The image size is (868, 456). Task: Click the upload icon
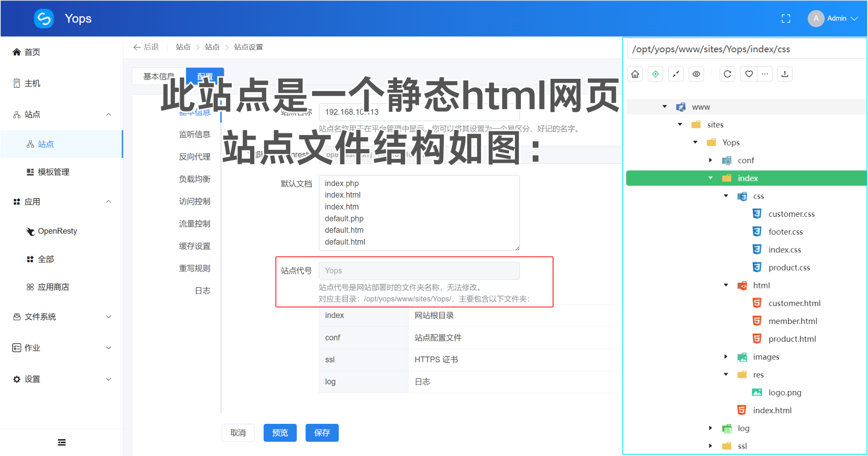(x=785, y=74)
